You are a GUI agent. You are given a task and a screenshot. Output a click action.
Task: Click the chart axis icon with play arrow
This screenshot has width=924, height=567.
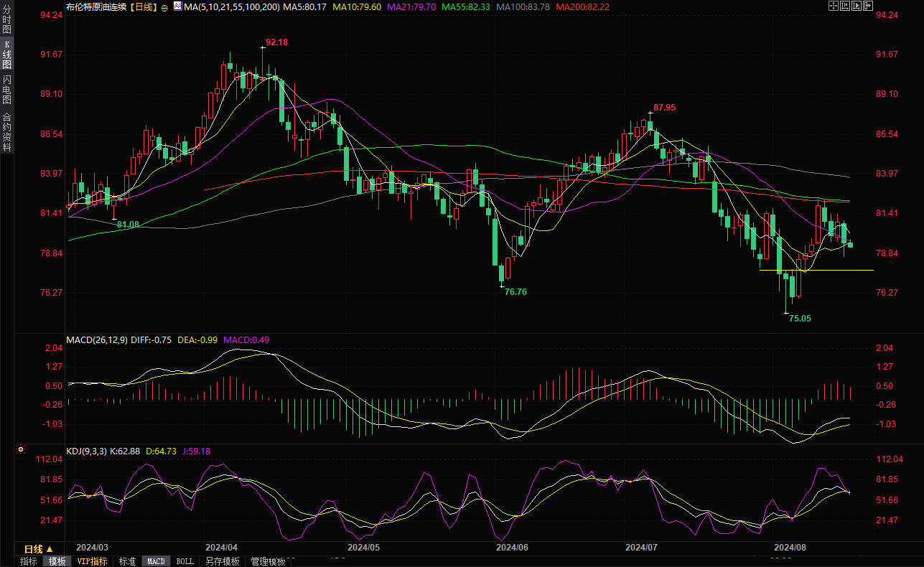coord(857,6)
